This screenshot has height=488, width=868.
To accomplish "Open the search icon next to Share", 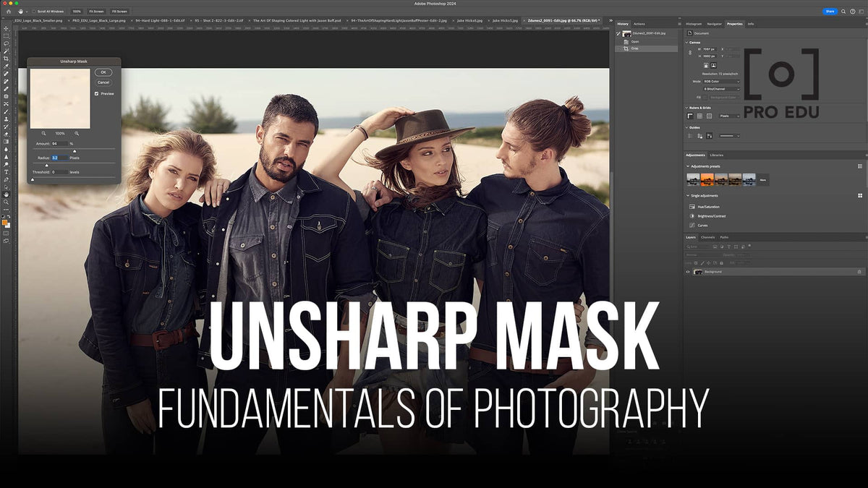I will click(x=843, y=12).
